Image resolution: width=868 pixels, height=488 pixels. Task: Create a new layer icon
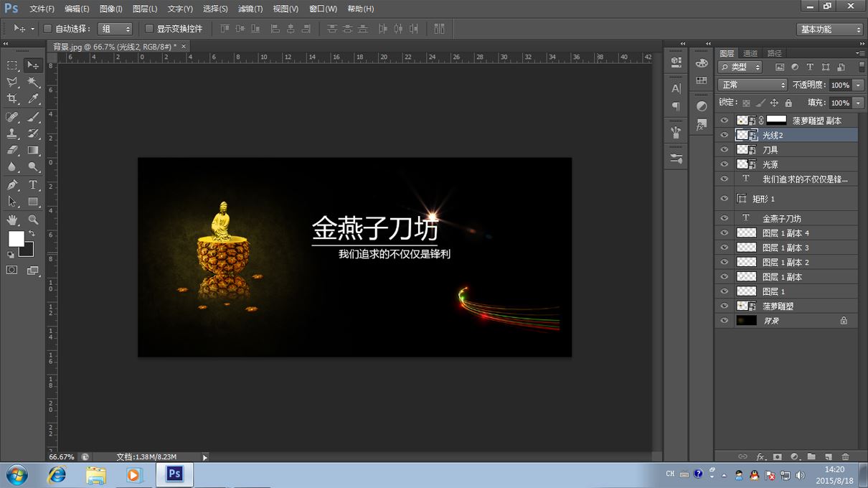[828, 456]
